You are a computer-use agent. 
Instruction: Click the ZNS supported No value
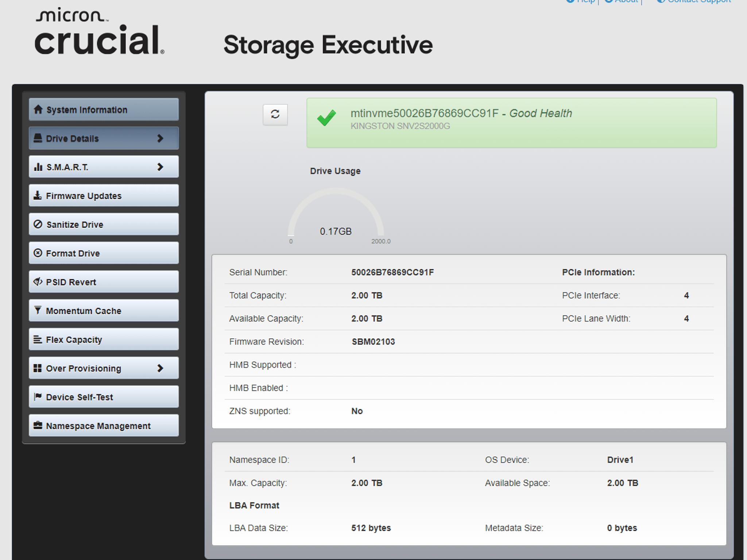(x=357, y=411)
